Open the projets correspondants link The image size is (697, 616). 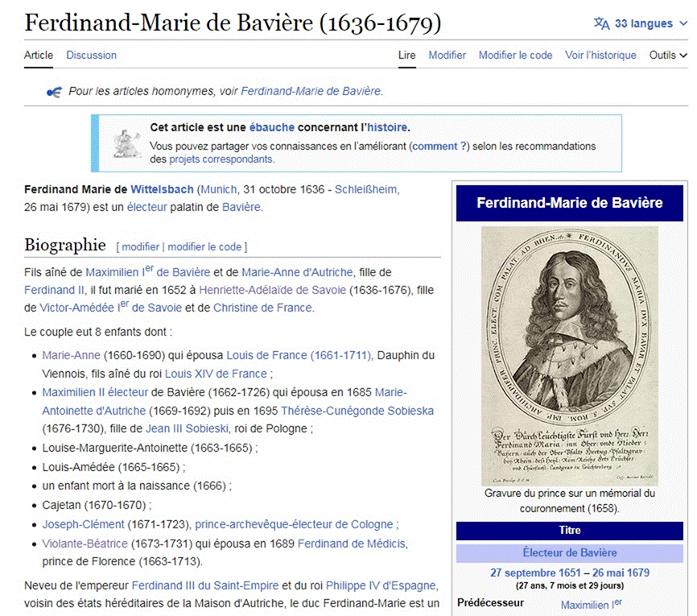pos(221,159)
